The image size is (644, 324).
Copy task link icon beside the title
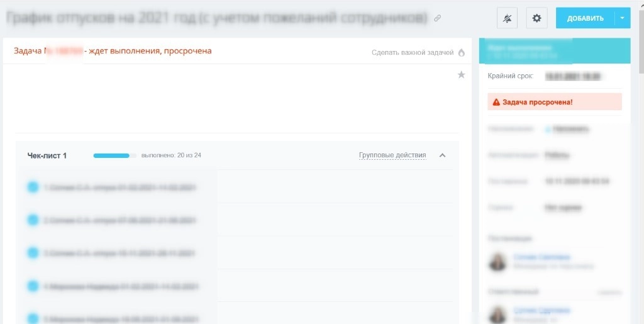coord(438,18)
